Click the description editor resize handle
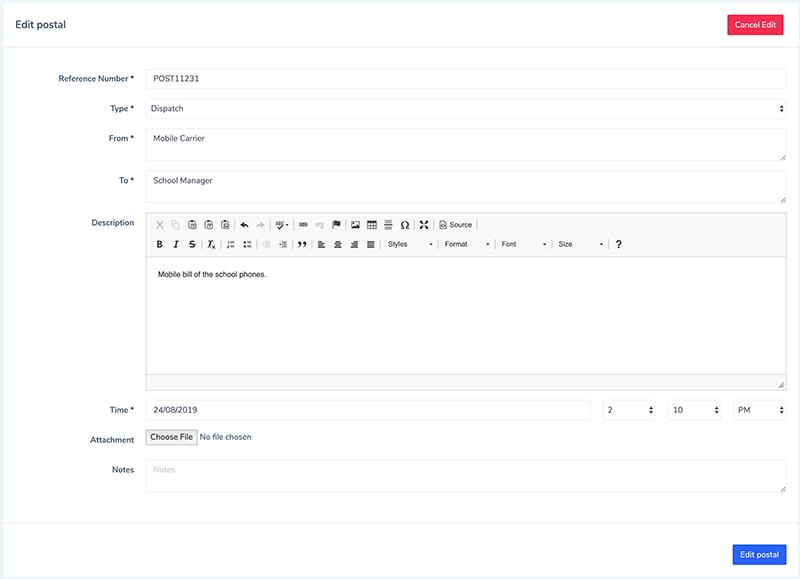The height and width of the screenshot is (579, 800). pyautogui.click(x=781, y=385)
